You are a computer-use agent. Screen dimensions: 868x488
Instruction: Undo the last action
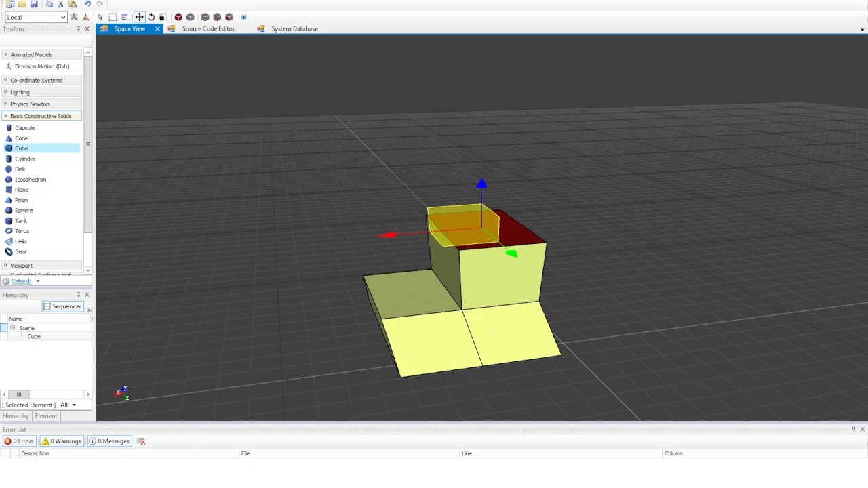[x=87, y=4]
